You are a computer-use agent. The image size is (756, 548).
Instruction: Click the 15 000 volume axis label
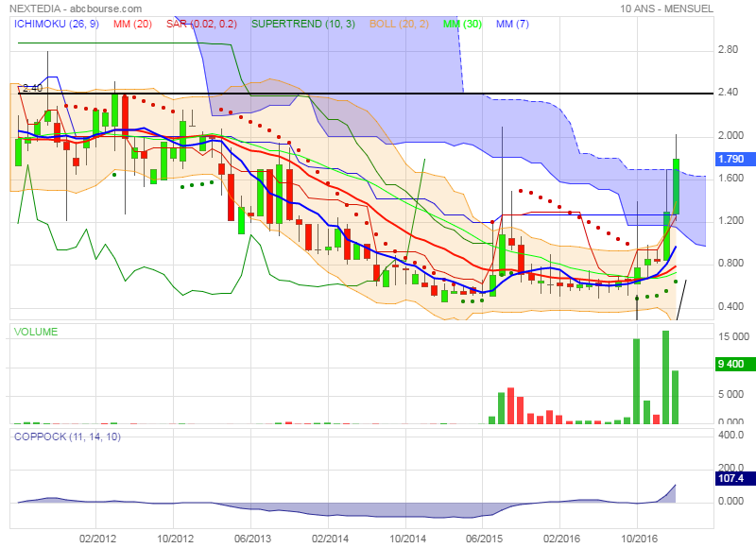734,336
